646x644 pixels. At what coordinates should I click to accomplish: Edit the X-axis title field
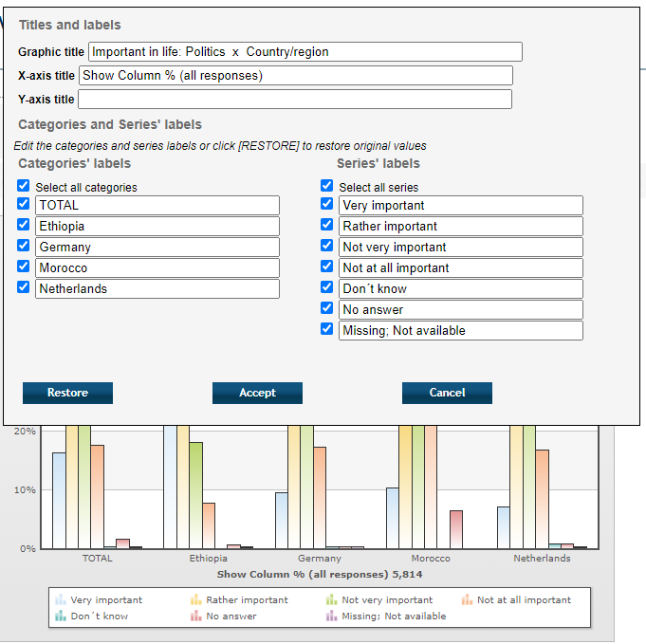pos(296,75)
